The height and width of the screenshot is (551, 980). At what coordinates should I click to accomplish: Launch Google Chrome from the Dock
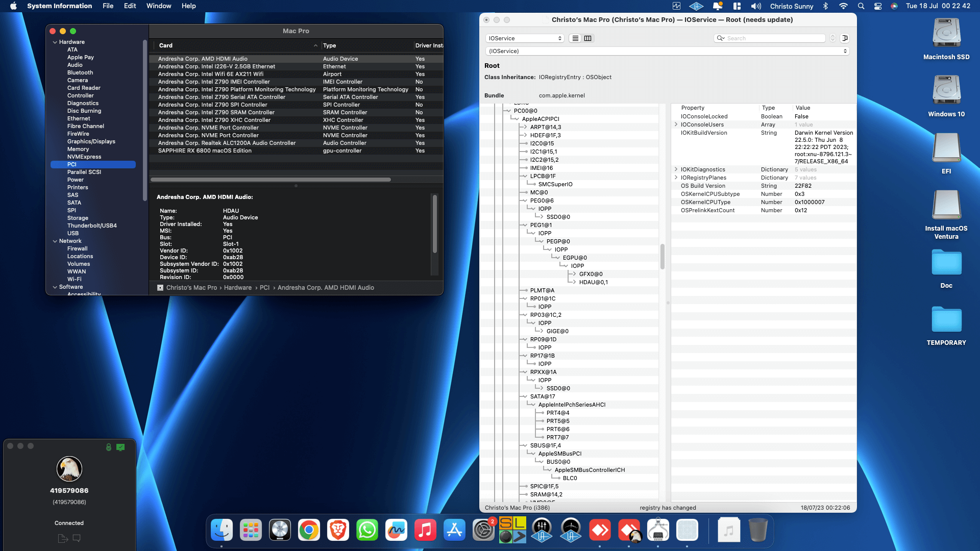pos(309,531)
